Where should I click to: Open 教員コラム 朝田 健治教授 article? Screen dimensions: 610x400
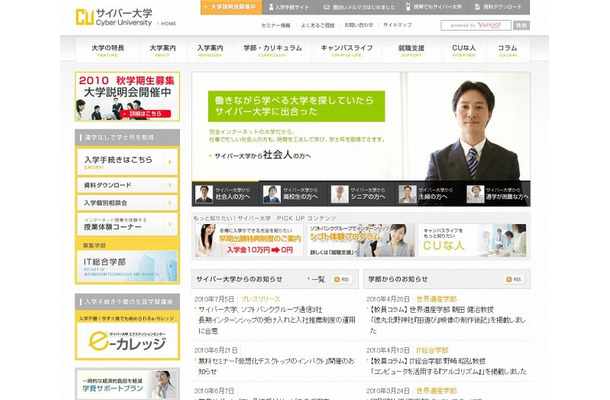(x=448, y=320)
